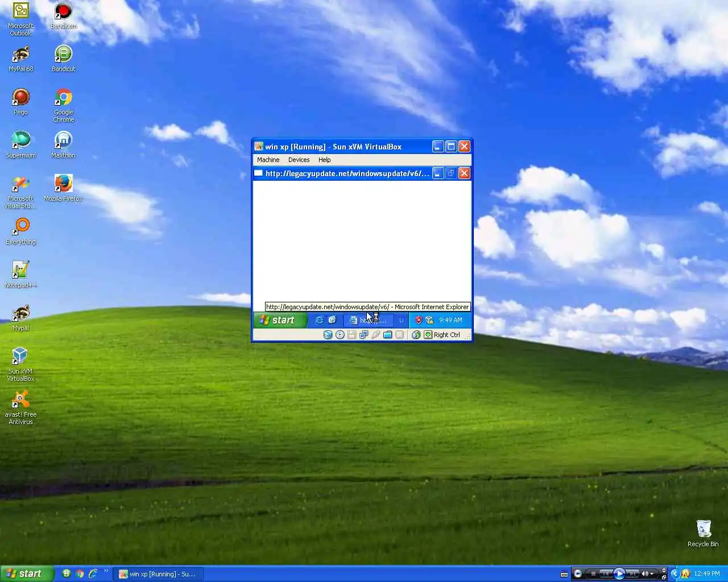Viewport: 728px width, 582px height.
Task: Click the VirtualBox shared folders indicator icon
Action: point(387,335)
